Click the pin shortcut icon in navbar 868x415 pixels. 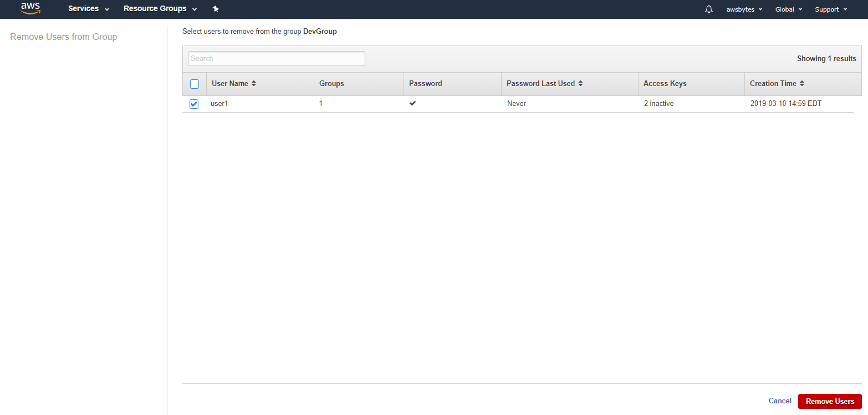pos(216,9)
